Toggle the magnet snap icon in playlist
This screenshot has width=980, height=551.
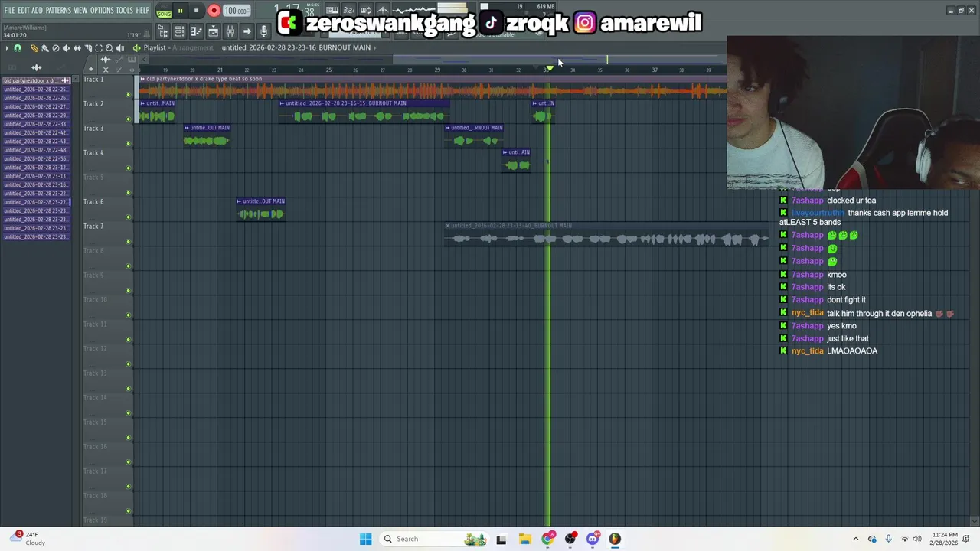point(18,48)
